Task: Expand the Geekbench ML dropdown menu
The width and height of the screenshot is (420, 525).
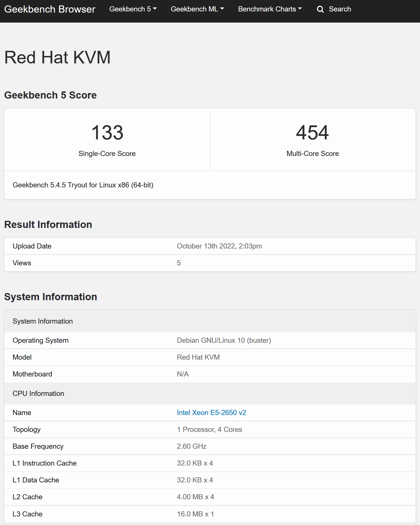Action: coord(197,9)
